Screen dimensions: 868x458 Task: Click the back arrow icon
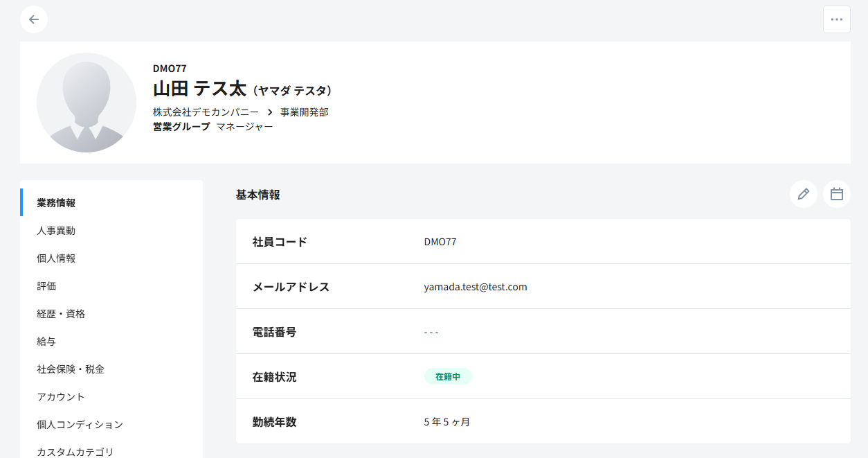34,19
